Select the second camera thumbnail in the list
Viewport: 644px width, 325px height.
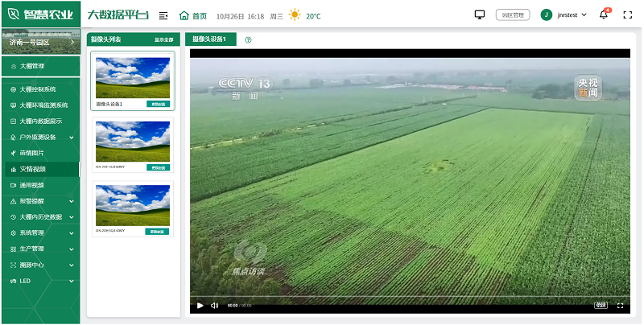[133, 141]
